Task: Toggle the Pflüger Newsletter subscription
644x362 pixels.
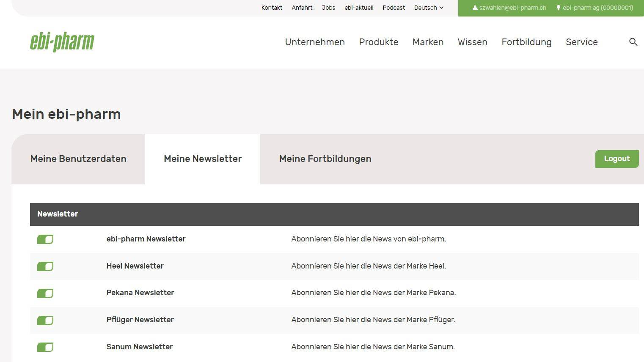Action: (x=45, y=320)
